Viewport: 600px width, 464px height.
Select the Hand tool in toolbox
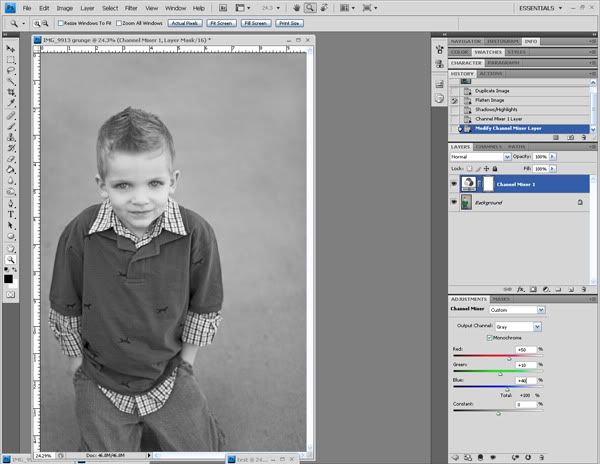(x=10, y=249)
